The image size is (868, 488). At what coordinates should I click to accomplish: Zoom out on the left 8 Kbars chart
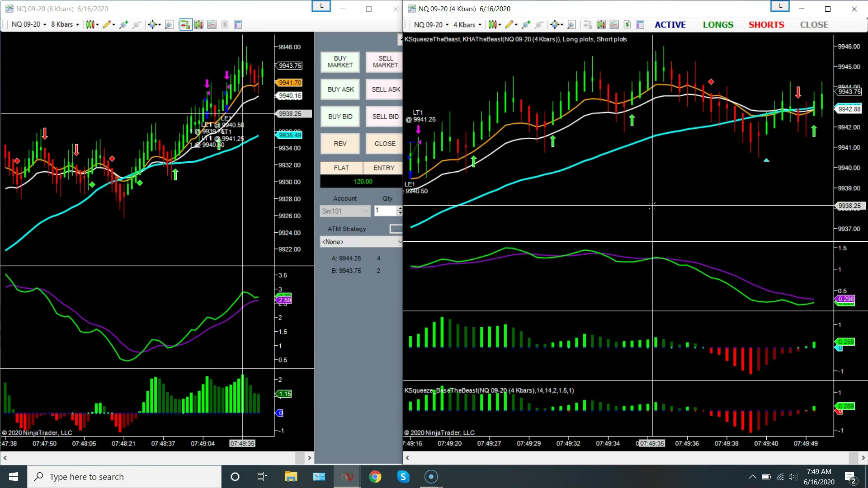(x=137, y=24)
